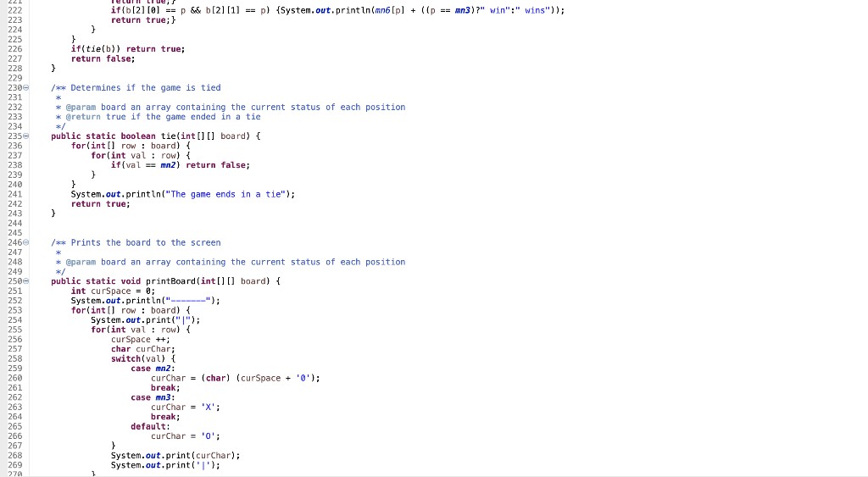Click mn2 in the if(val == mn2) statement
The width and height of the screenshot is (868, 477).
coord(169,165)
